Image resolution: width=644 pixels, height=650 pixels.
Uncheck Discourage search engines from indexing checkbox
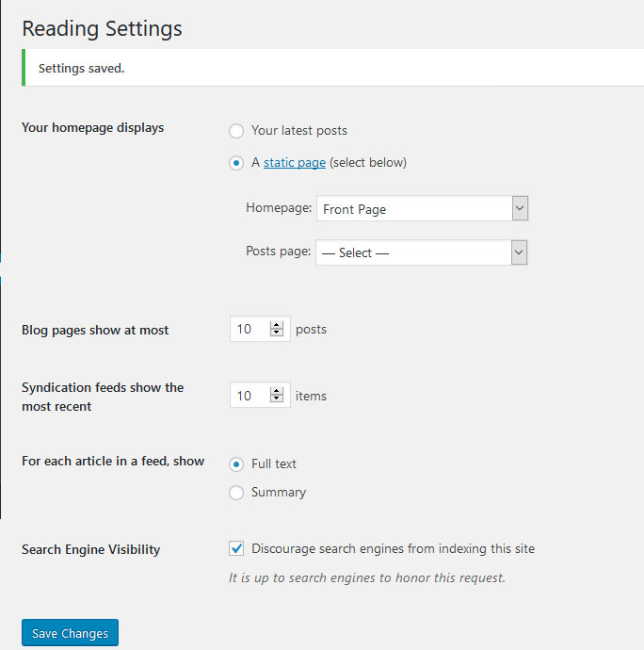pyautogui.click(x=236, y=548)
